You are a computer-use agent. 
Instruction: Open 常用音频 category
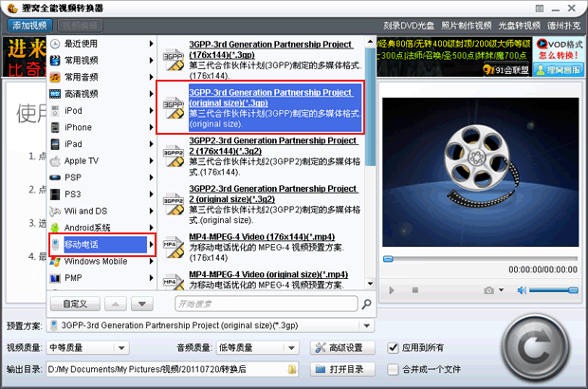[x=101, y=77]
